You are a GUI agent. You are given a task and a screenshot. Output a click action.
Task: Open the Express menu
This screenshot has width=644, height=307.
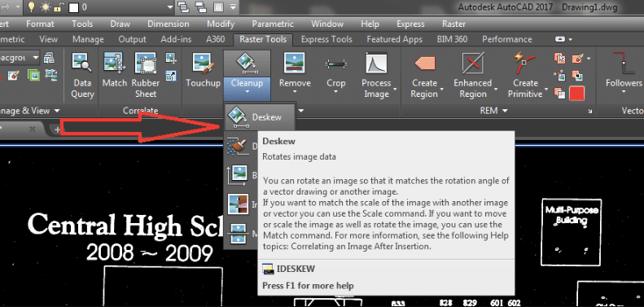(410, 24)
